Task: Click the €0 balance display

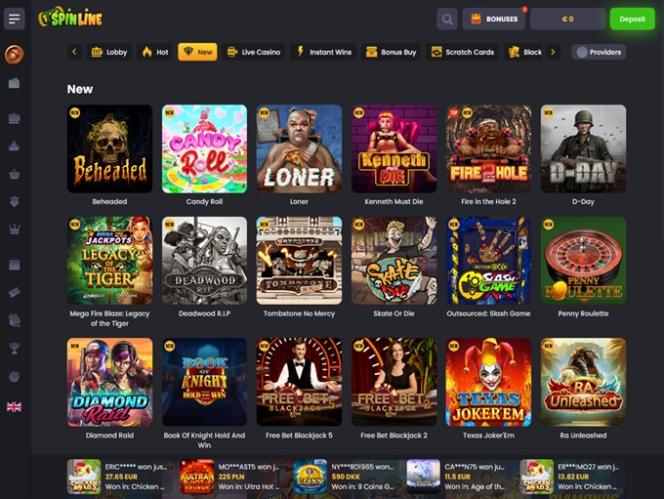Action: (x=567, y=19)
